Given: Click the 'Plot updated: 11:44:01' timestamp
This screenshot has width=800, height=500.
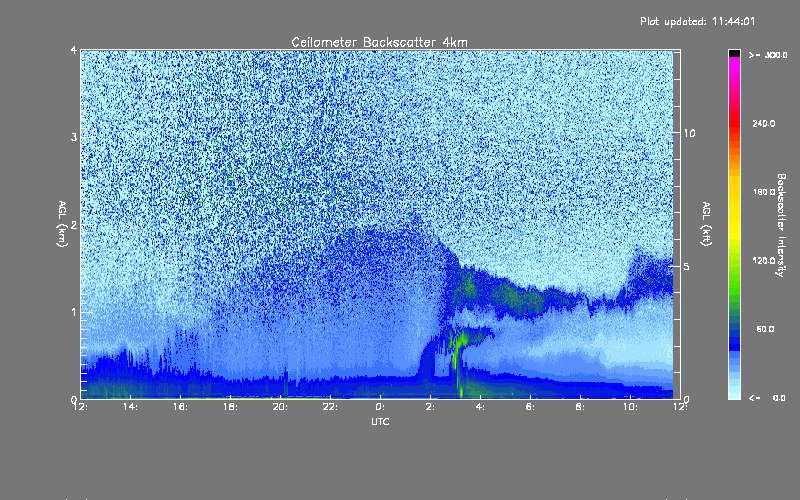Looking at the screenshot, I should click(697, 21).
